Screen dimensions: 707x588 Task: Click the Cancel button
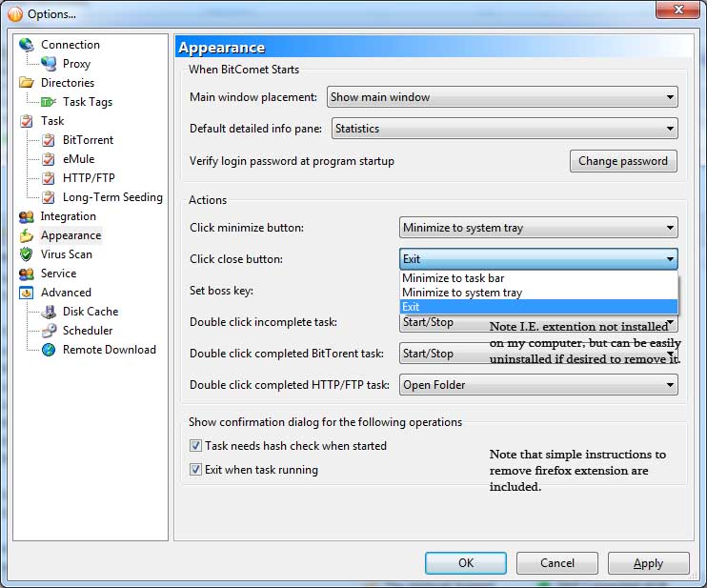(557, 563)
